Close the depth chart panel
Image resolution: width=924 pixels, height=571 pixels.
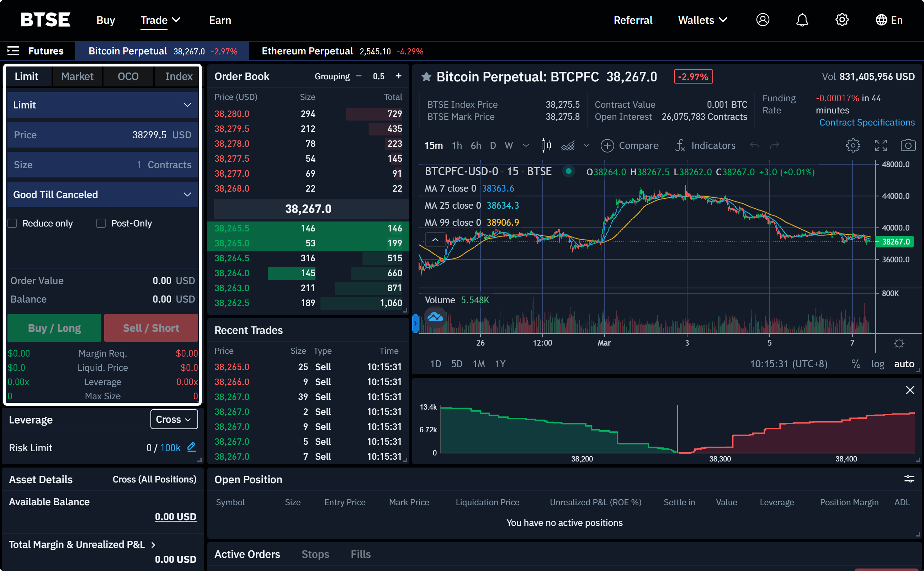coord(910,390)
